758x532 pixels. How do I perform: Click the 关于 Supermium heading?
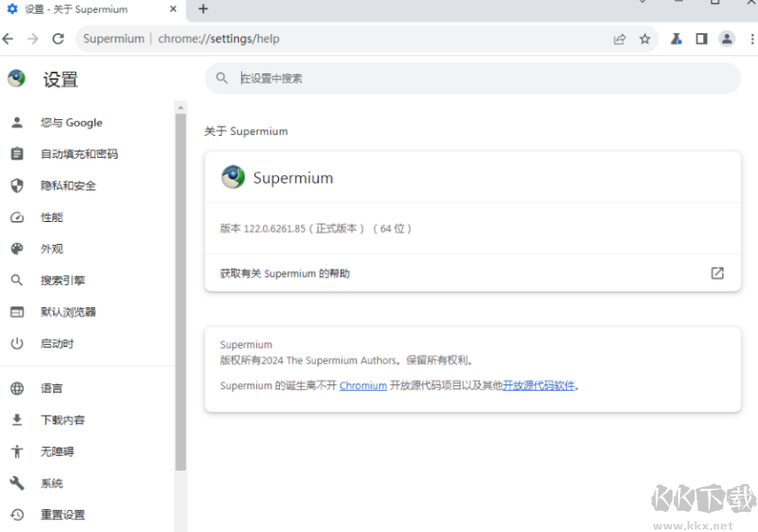coord(246,131)
